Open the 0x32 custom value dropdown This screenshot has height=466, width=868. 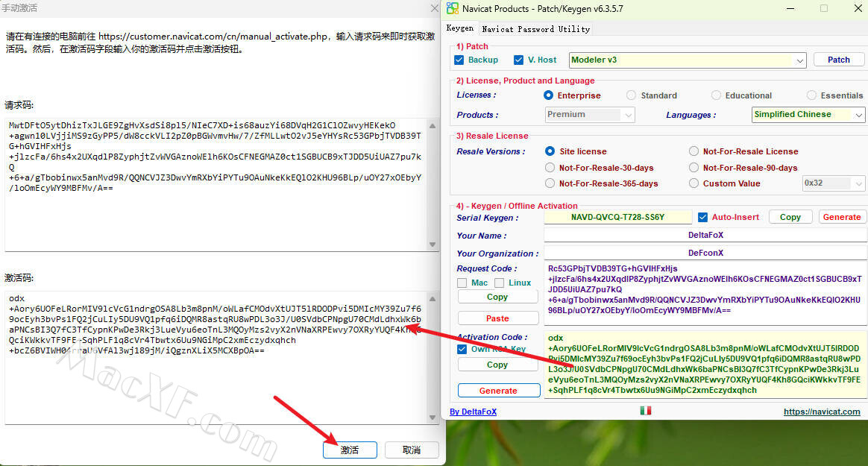[x=858, y=183]
